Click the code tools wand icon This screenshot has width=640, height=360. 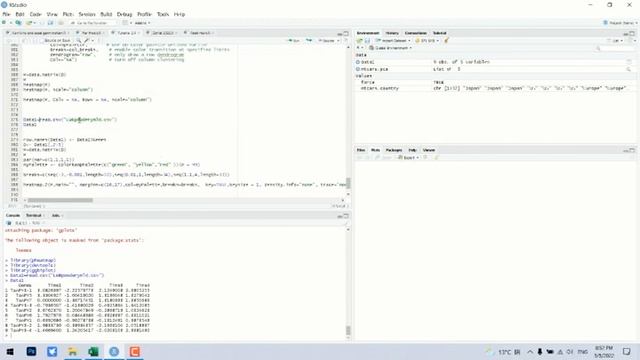click(87, 40)
